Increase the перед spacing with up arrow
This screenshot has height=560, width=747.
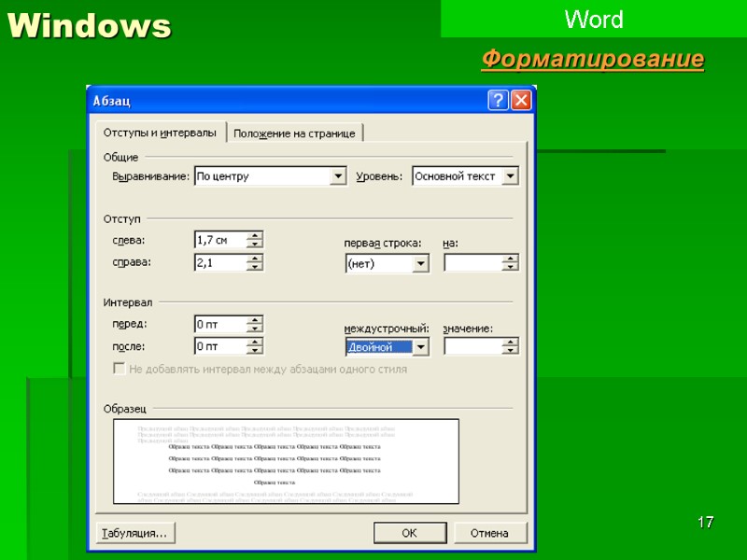pyautogui.click(x=255, y=320)
